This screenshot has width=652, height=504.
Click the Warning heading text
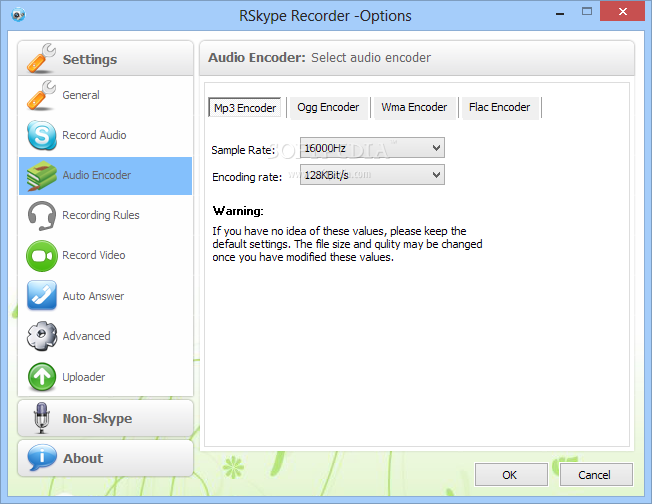[238, 211]
